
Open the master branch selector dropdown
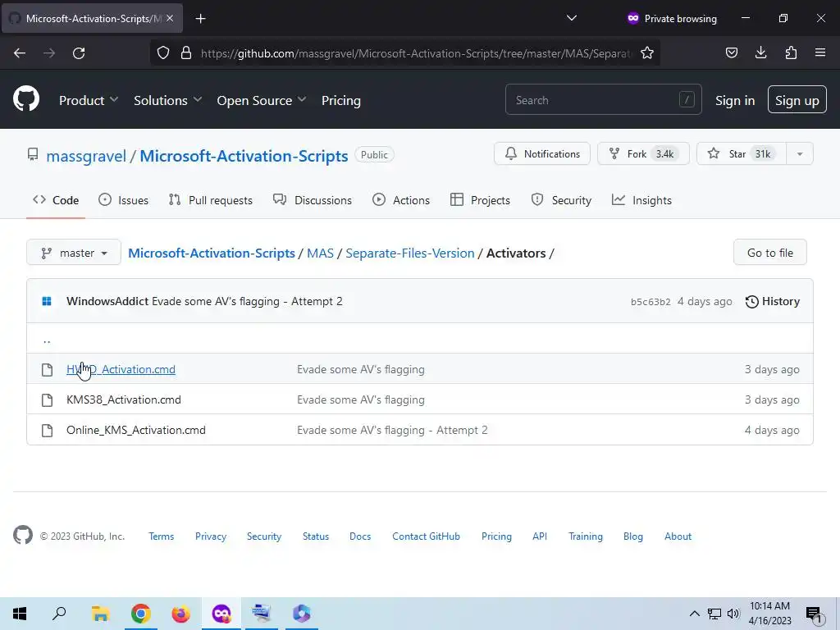pos(74,253)
